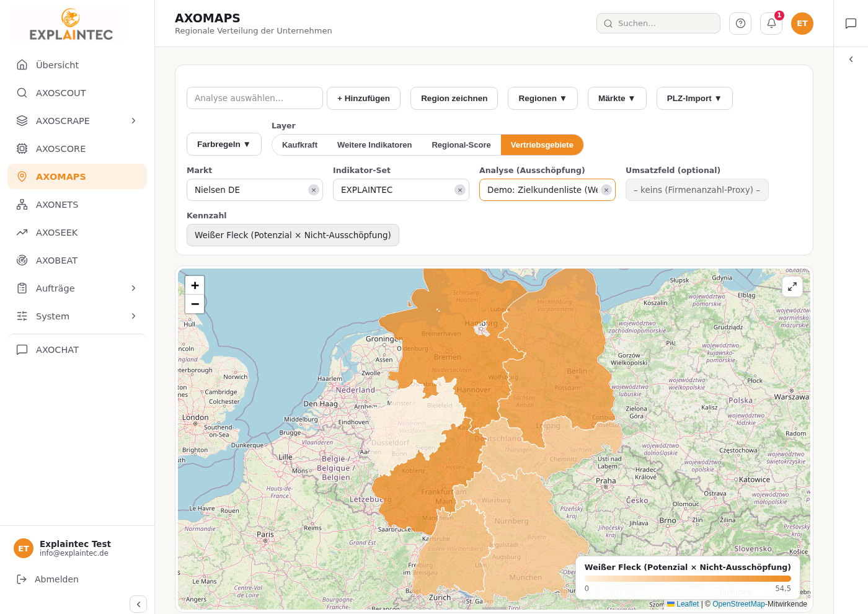Screen dimensions: 868x614
Task: Open the PLZ-Import dropdown
Action: 694,99
